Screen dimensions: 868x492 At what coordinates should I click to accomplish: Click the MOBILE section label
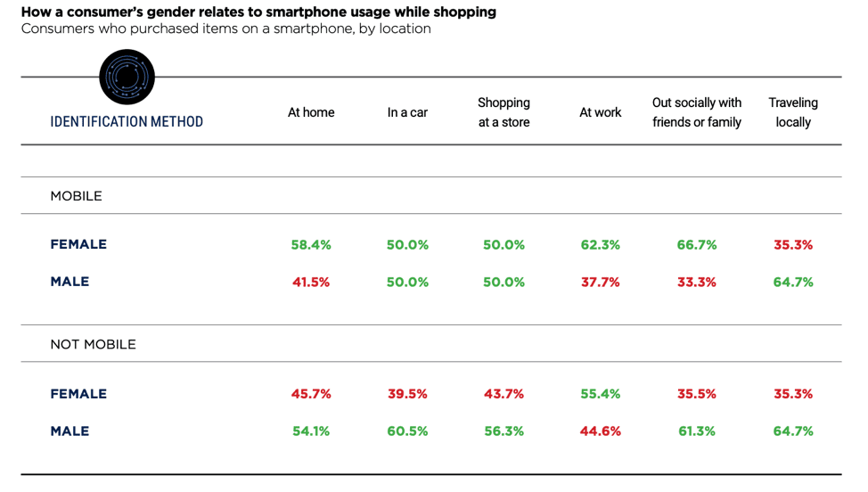[x=76, y=196]
